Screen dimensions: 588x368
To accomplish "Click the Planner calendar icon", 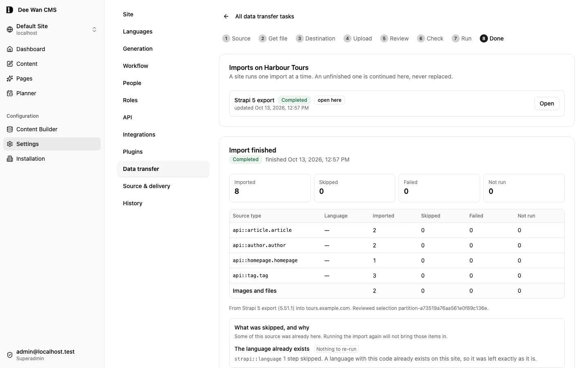I will (10, 93).
